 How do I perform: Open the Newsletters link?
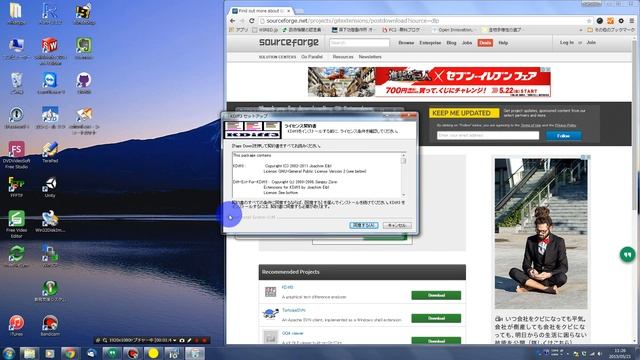click(370, 57)
